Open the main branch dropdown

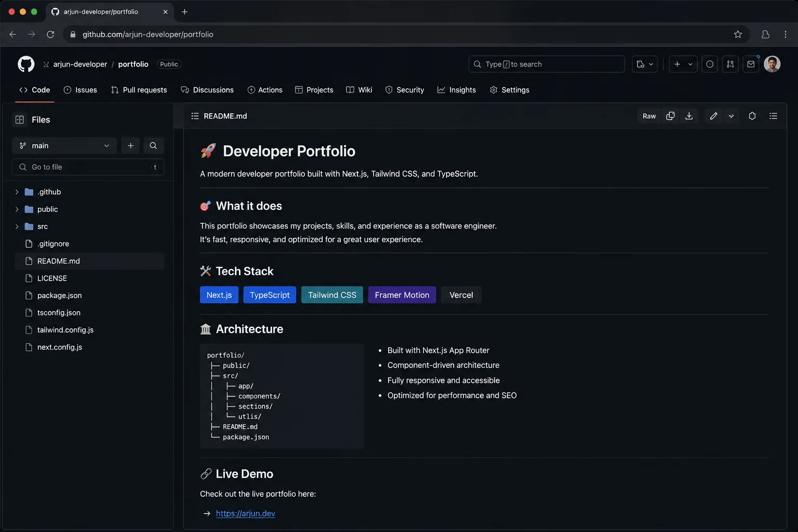(65, 145)
